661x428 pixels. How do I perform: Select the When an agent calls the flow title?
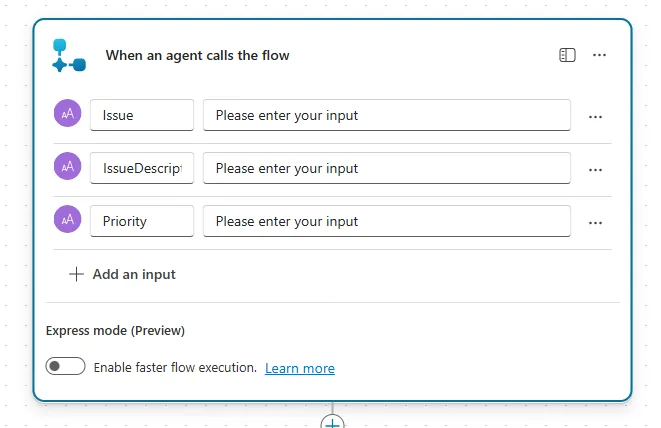[x=197, y=55]
